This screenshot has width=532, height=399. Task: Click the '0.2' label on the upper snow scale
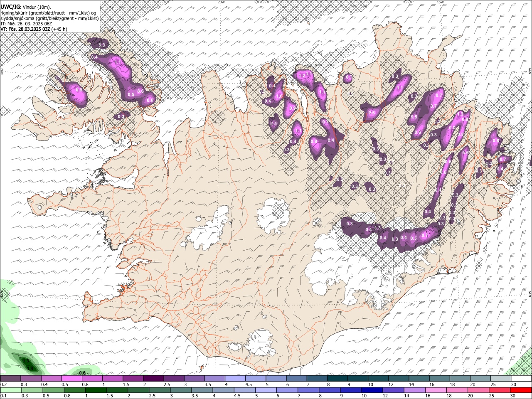[x=3, y=384]
